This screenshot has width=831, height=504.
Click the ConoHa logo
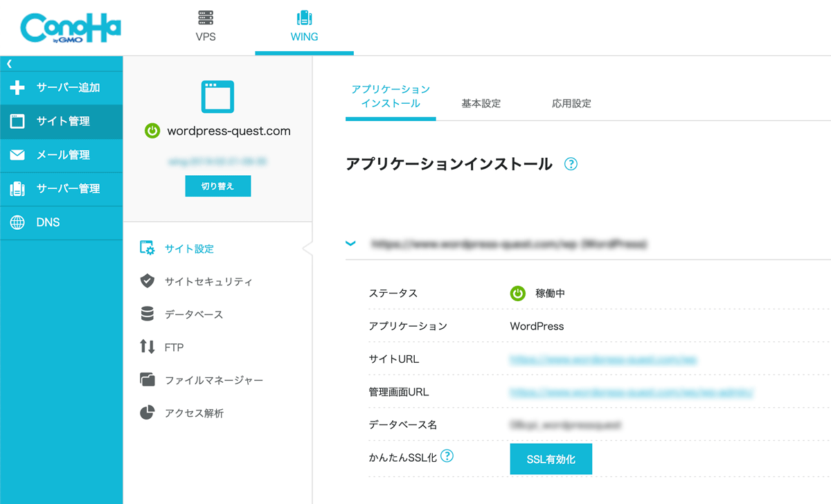point(71,28)
